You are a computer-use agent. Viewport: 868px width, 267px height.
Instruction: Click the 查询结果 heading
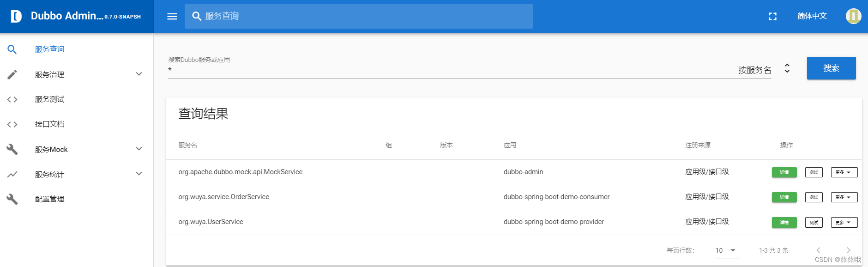tap(203, 114)
